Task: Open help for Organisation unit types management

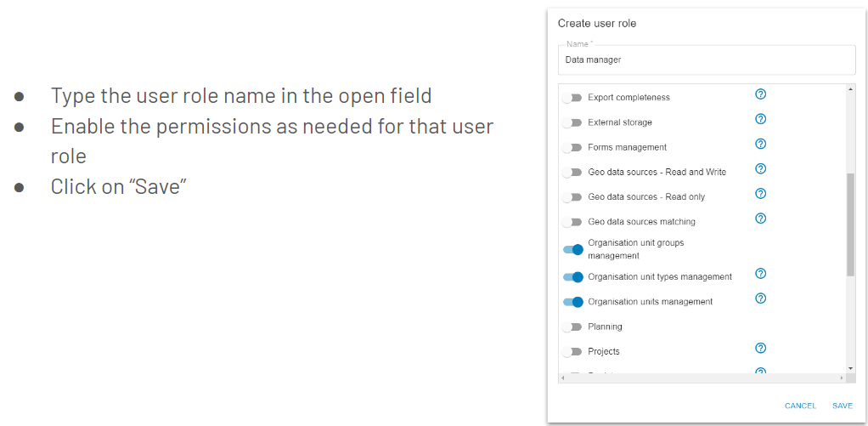Action: 761,274
